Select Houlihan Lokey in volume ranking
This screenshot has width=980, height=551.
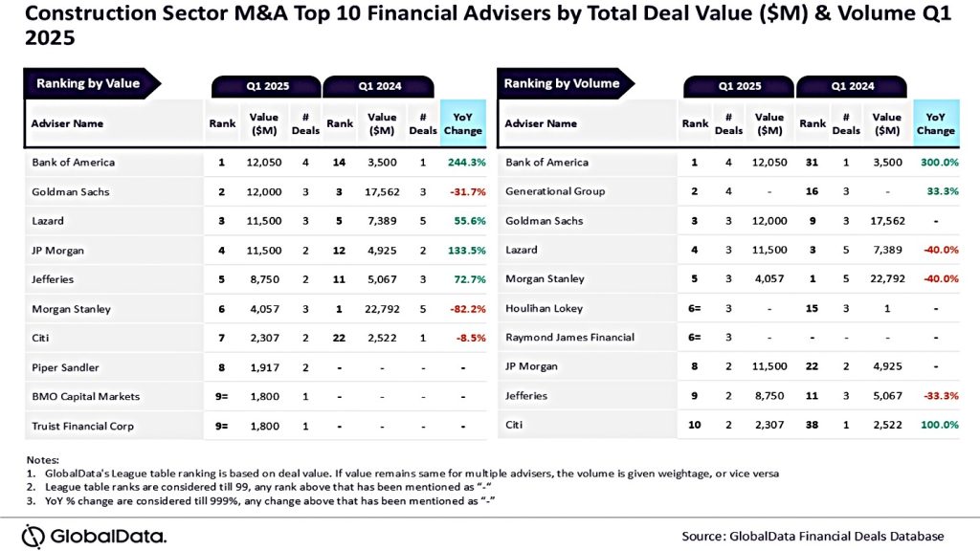pos(544,308)
